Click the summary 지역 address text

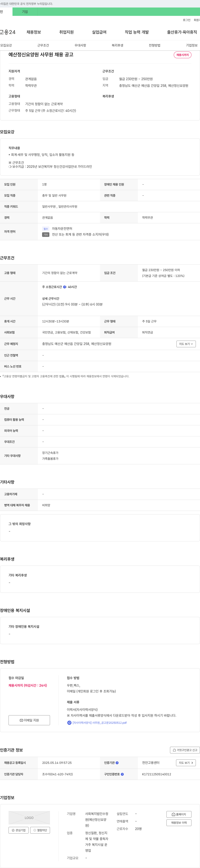[154, 86]
